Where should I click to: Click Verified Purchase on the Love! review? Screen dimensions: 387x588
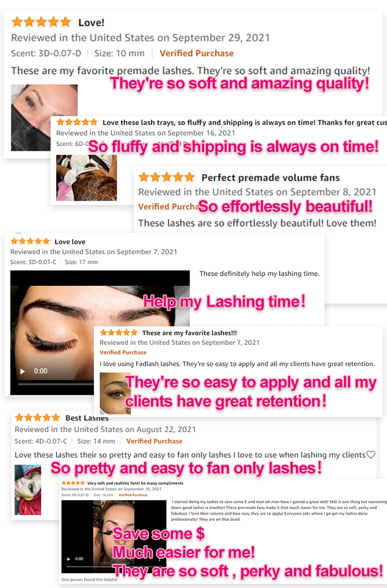[x=197, y=53]
